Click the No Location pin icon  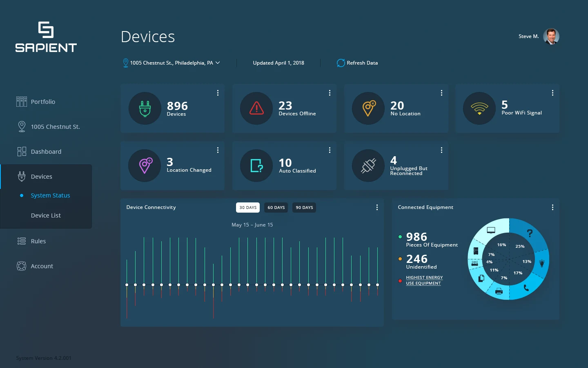(369, 108)
